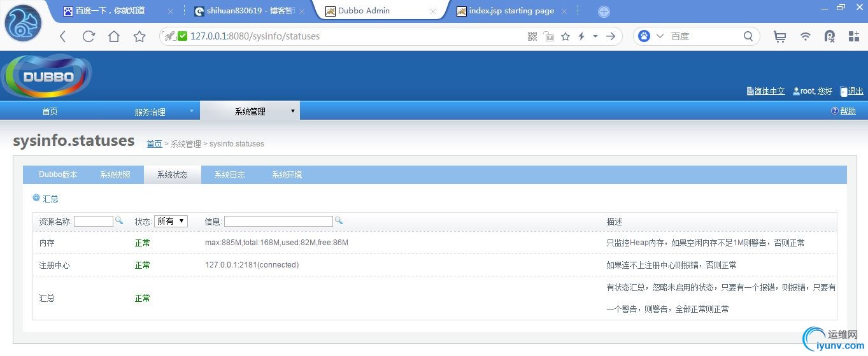Click the 127.0.0.1:2181(connected) info text
Viewport: 868px width, 356px height.
pos(252,265)
